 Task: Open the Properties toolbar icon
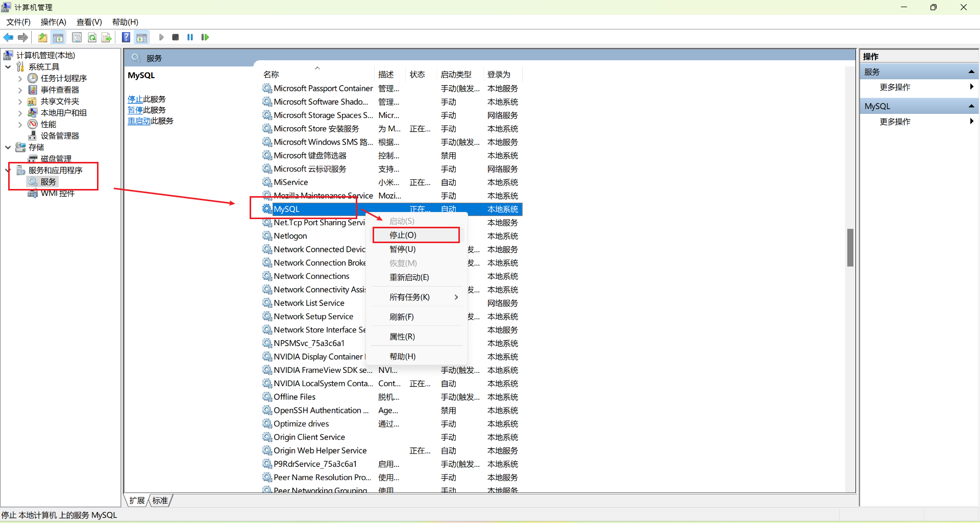pos(77,37)
